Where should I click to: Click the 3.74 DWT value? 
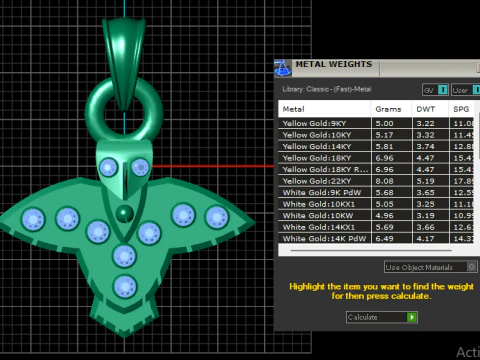[425, 146]
